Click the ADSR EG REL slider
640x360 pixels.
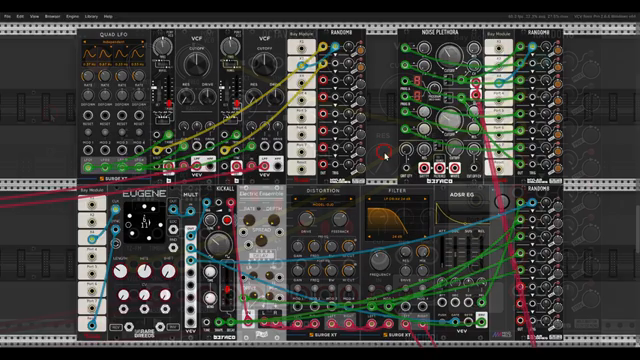(481, 252)
